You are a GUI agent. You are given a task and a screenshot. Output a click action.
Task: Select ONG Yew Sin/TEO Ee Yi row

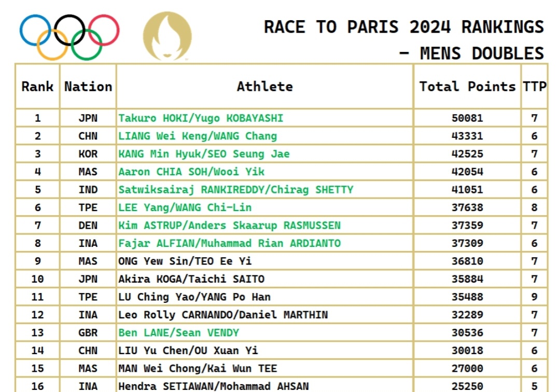coord(281,261)
